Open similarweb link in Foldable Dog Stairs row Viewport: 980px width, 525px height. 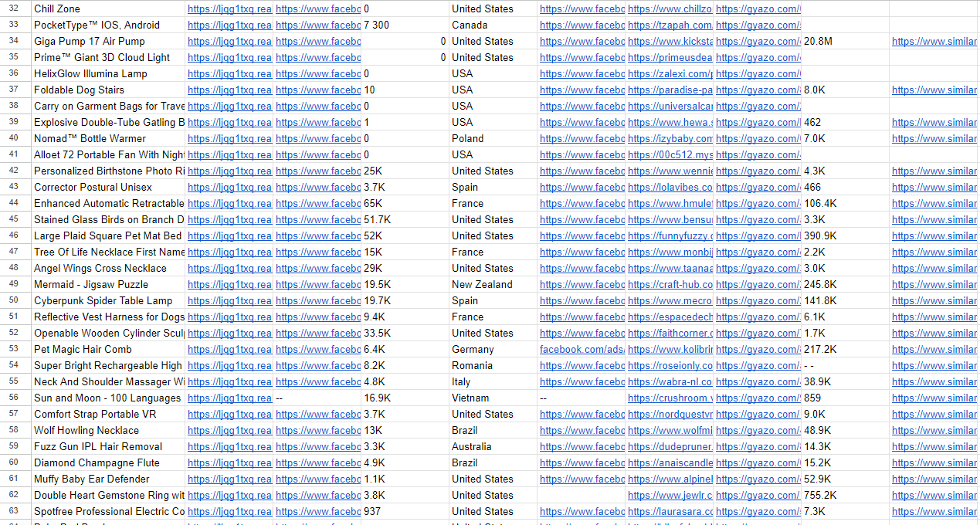pyautogui.click(x=934, y=90)
